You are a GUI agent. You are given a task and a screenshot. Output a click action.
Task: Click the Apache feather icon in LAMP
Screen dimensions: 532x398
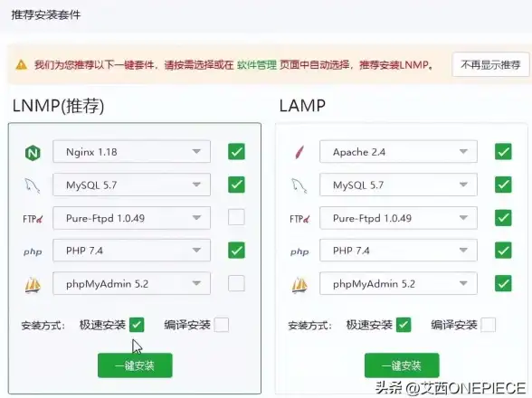(299, 152)
